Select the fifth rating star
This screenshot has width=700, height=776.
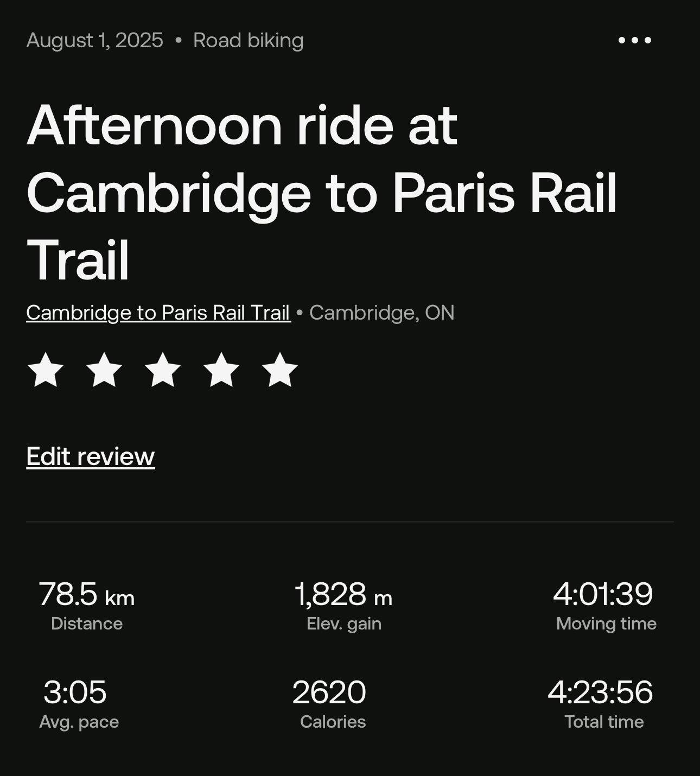click(x=280, y=370)
